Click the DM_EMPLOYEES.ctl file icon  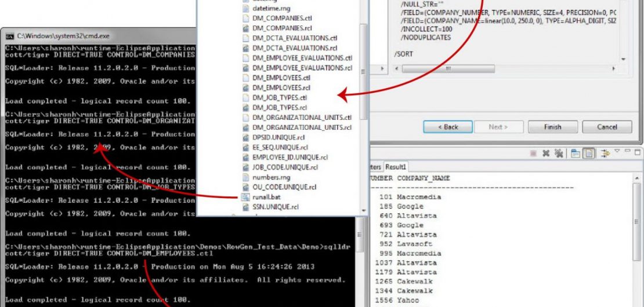coord(245,78)
